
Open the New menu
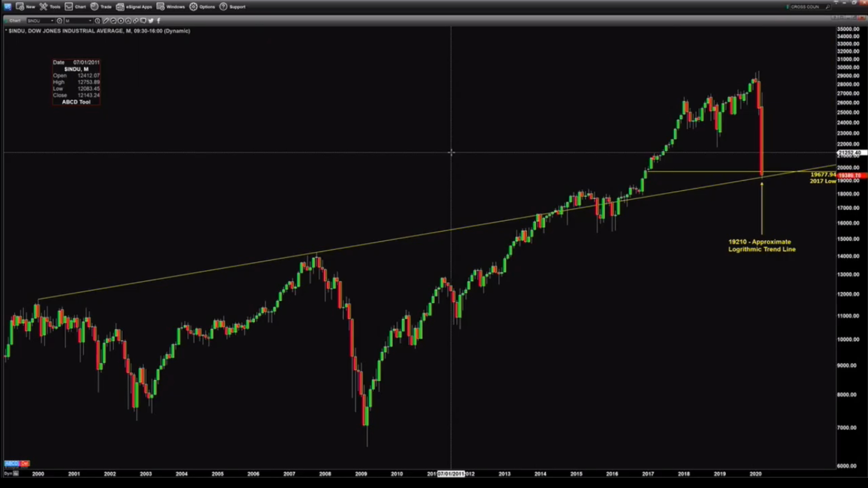[x=25, y=7]
